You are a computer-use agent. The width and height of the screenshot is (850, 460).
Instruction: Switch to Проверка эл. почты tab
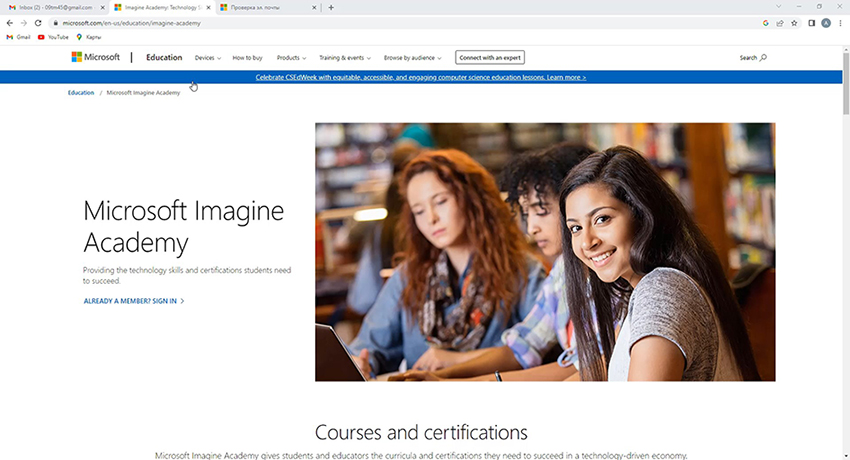[267, 8]
